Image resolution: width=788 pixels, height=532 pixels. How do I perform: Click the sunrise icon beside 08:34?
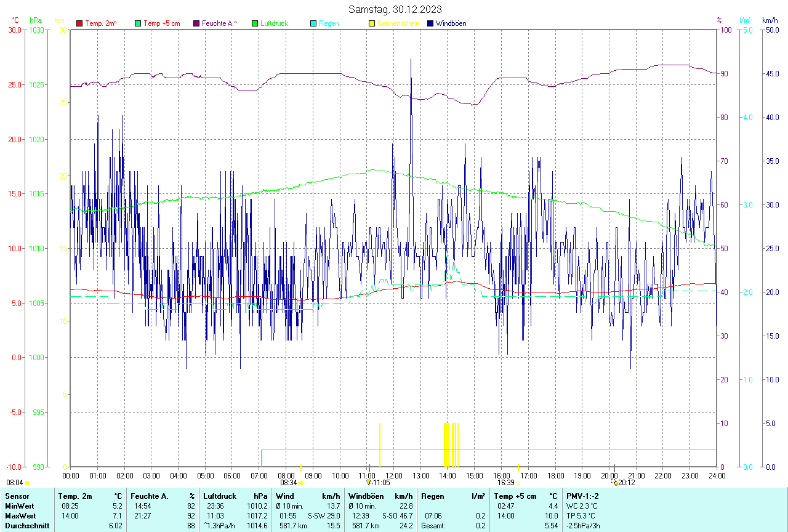[x=301, y=483]
